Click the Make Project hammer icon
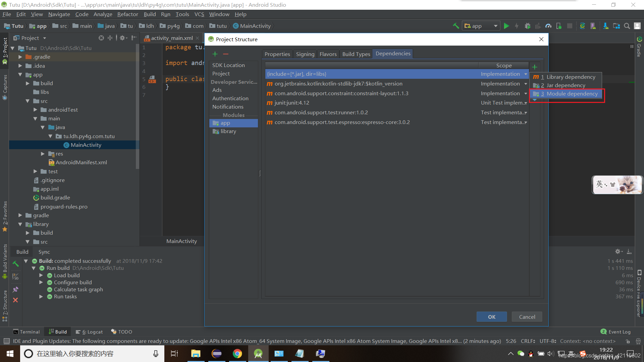This screenshot has height=362, width=644. [456, 26]
